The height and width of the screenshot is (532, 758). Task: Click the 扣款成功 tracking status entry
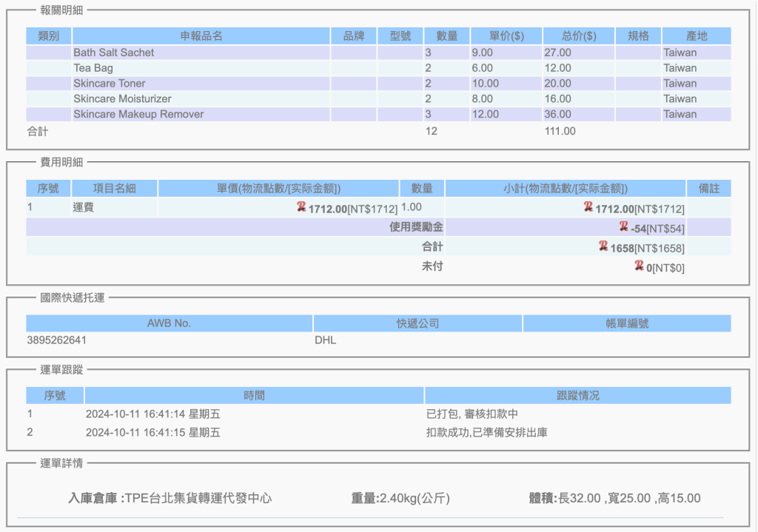(x=486, y=432)
